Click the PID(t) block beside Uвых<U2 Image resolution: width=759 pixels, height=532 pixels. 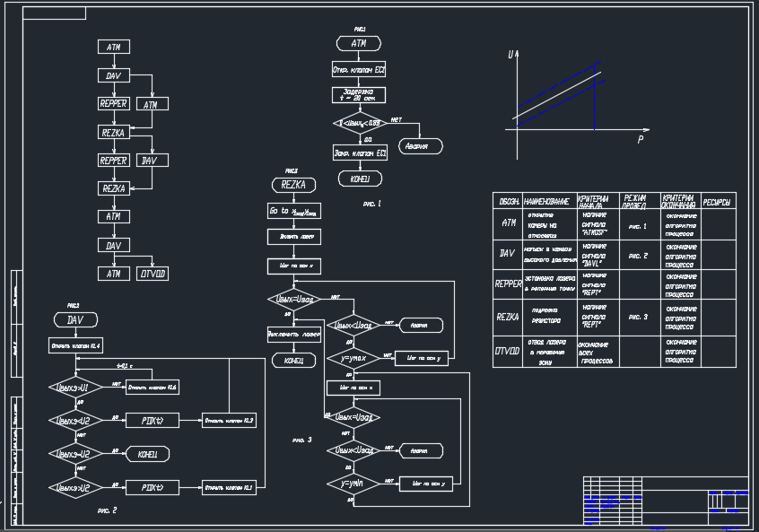click(152, 420)
